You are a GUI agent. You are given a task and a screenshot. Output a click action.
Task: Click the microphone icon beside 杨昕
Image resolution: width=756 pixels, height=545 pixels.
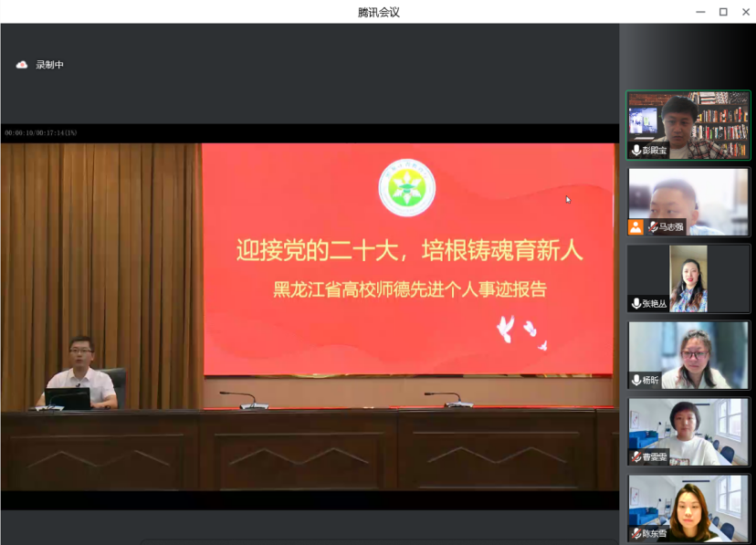click(636, 380)
